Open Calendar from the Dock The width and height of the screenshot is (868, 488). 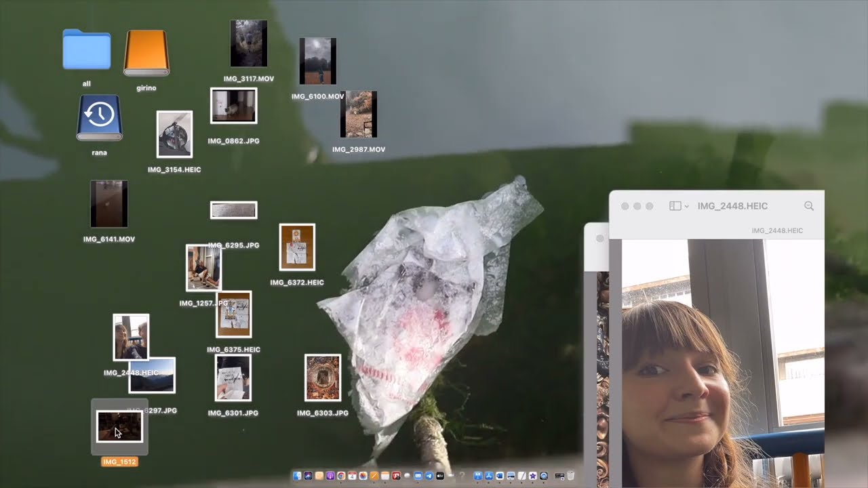coord(352,476)
